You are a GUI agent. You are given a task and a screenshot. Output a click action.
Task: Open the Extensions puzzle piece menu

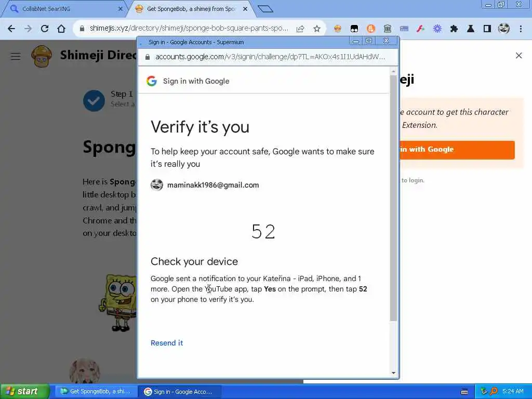[x=454, y=29]
